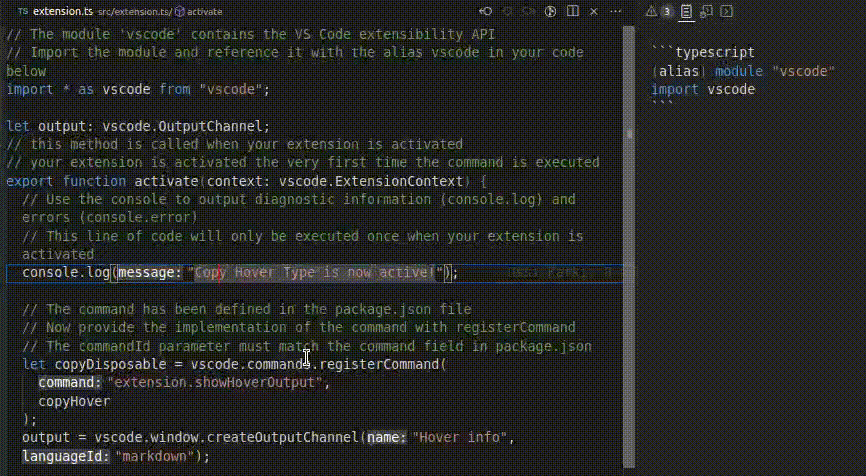Viewport: 866px width, 476px height.
Task: Click the TS file type icon on tab
Action: (23, 11)
